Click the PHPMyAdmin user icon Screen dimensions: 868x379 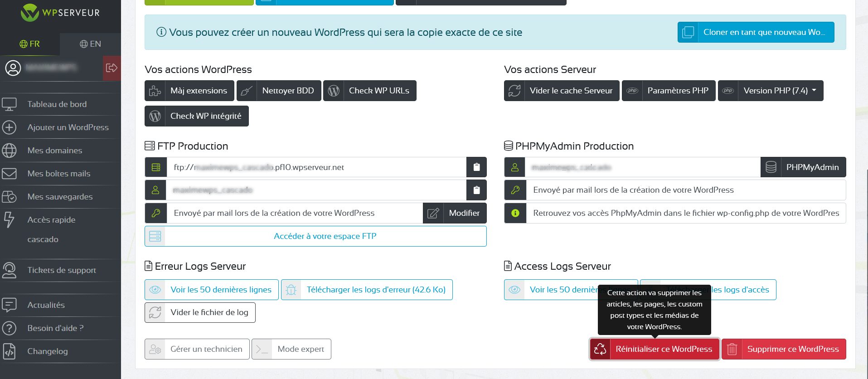click(x=515, y=167)
